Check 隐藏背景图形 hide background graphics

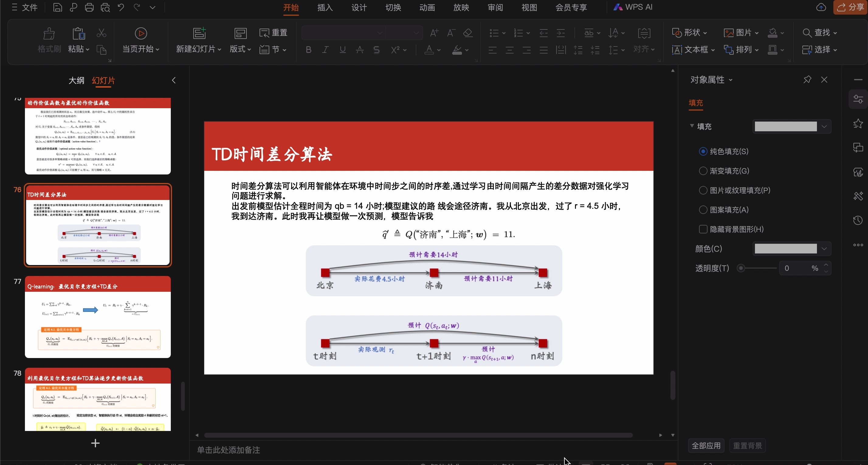tap(703, 229)
